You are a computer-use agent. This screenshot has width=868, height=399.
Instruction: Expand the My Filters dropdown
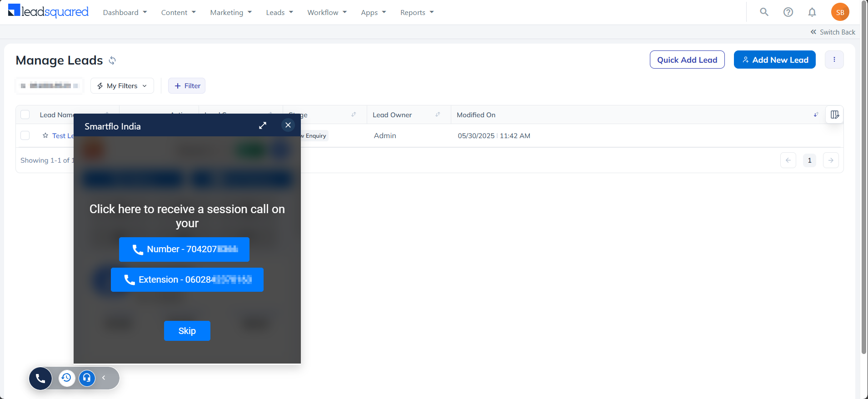(122, 86)
